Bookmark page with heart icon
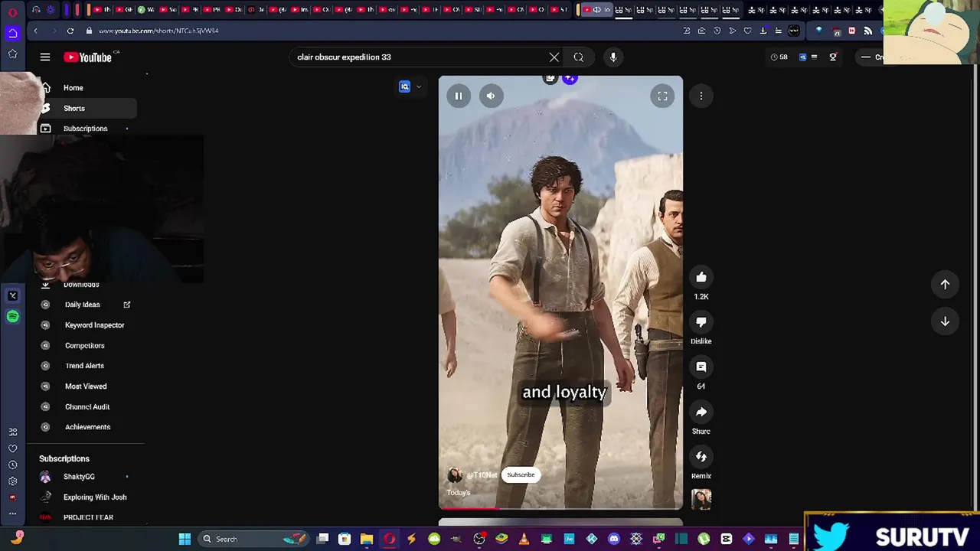The height and width of the screenshot is (551, 980). [748, 31]
